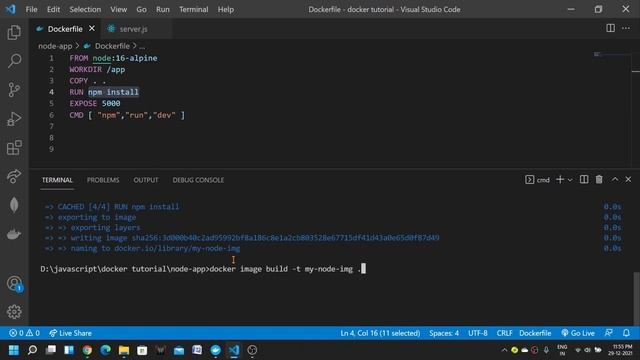The height and width of the screenshot is (360, 640).
Task: Change language mode via Dockerfile
Action: (535, 333)
